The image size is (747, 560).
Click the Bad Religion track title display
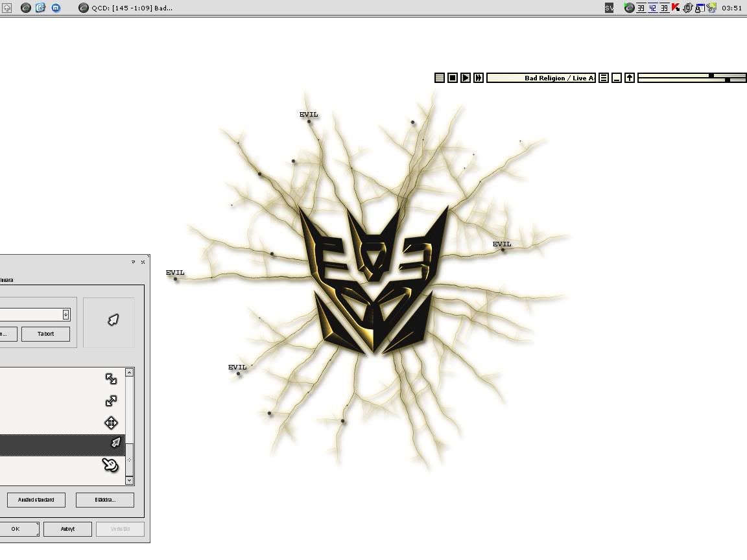tap(541, 78)
